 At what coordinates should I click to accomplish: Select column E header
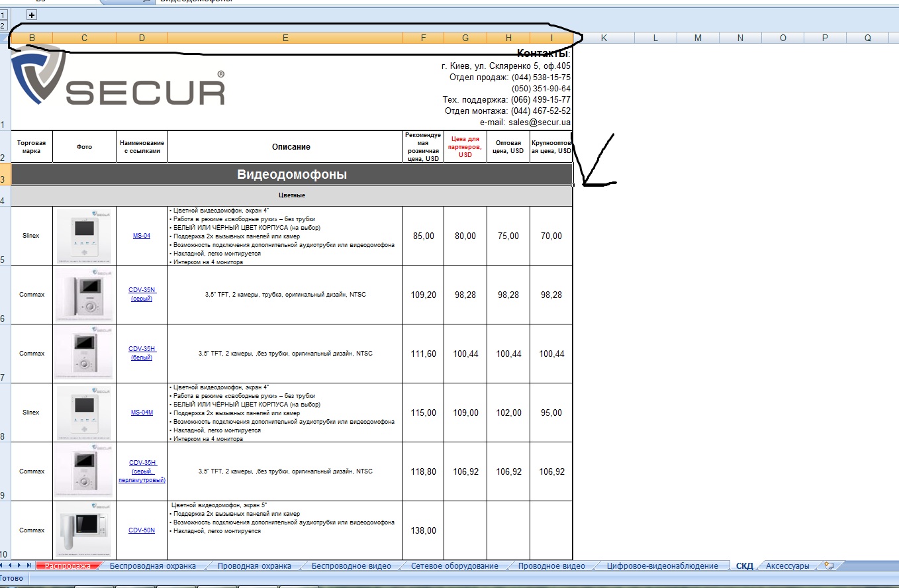coord(285,38)
